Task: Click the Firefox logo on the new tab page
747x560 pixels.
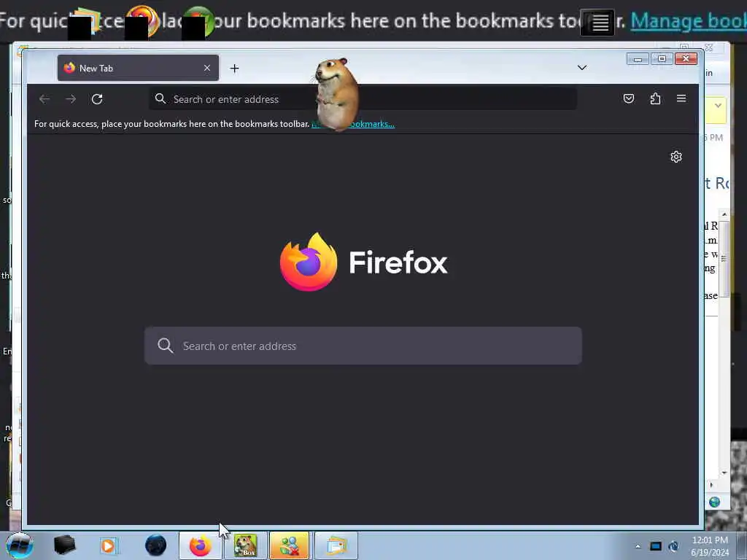Action: [309, 262]
